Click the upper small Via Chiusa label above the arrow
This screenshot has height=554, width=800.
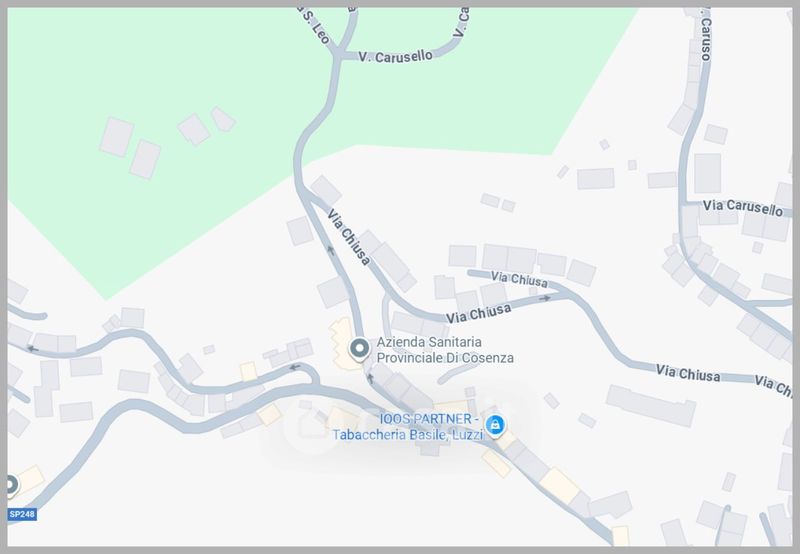tap(519, 279)
